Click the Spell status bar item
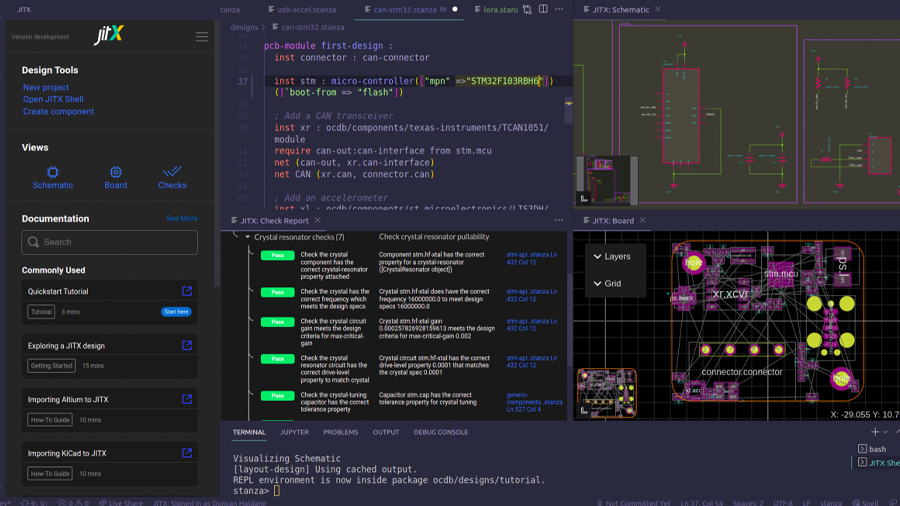900x506 pixels. coord(866,503)
